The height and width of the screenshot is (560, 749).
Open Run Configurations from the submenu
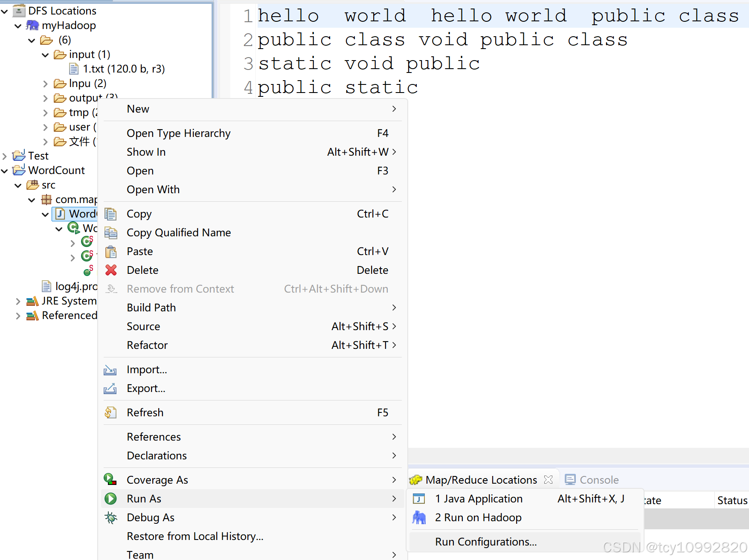[x=486, y=541]
